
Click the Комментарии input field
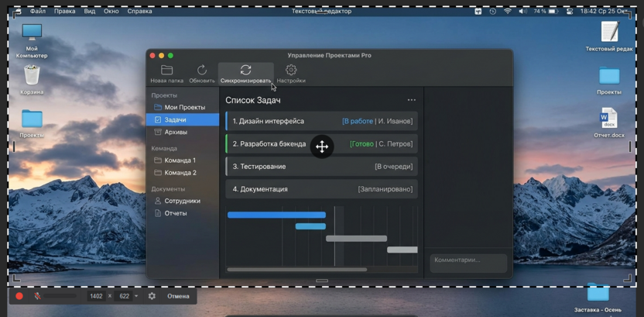pyautogui.click(x=468, y=263)
